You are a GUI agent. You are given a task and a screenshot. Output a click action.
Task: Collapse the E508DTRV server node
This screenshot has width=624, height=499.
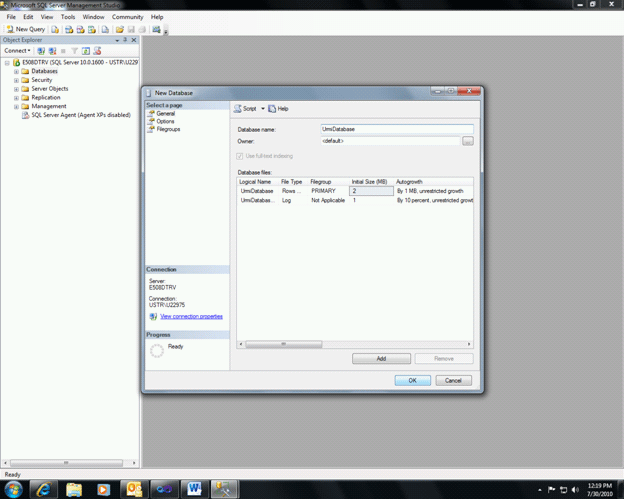coord(7,63)
